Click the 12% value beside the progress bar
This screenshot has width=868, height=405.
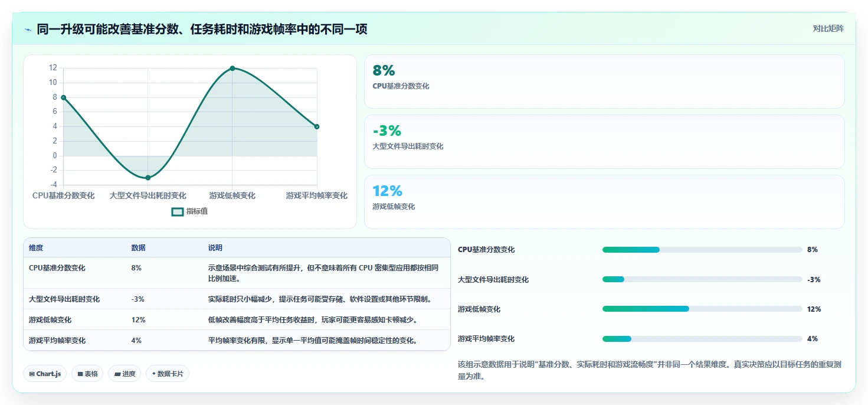click(x=814, y=309)
